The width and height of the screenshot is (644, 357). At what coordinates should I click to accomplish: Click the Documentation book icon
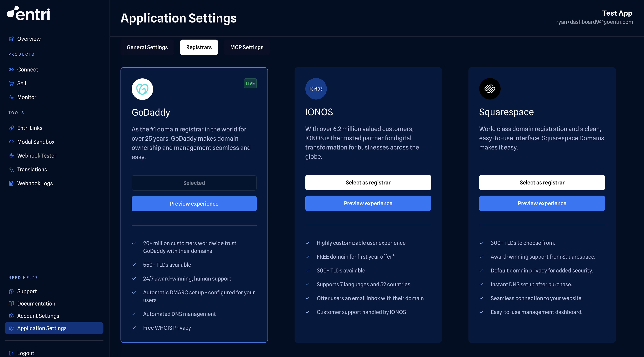point(11,304)
